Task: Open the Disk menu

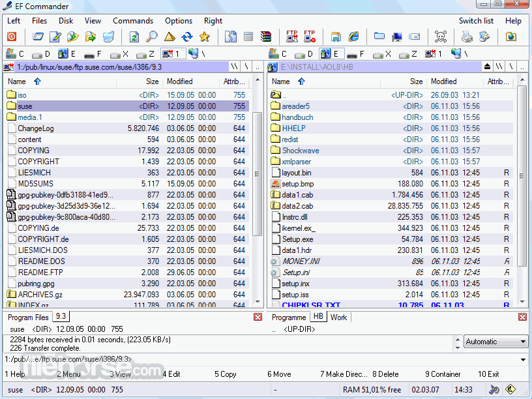Action: click(66, 21)
